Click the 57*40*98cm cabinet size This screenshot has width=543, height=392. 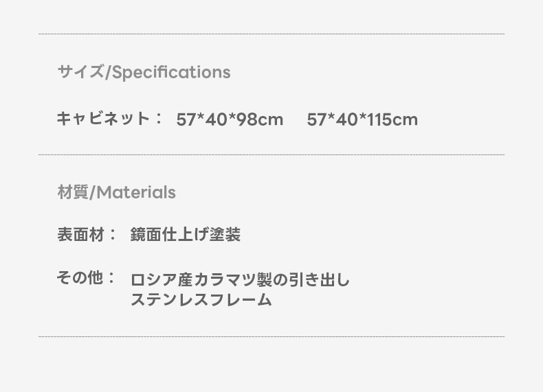pos(230,119)
